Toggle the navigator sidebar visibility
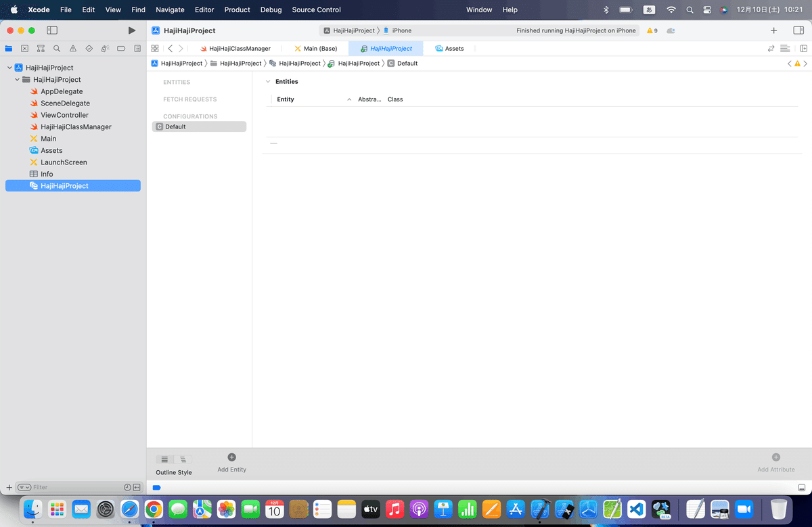The width and height of the screenshot is (812, 527). (x=52, y=30)
